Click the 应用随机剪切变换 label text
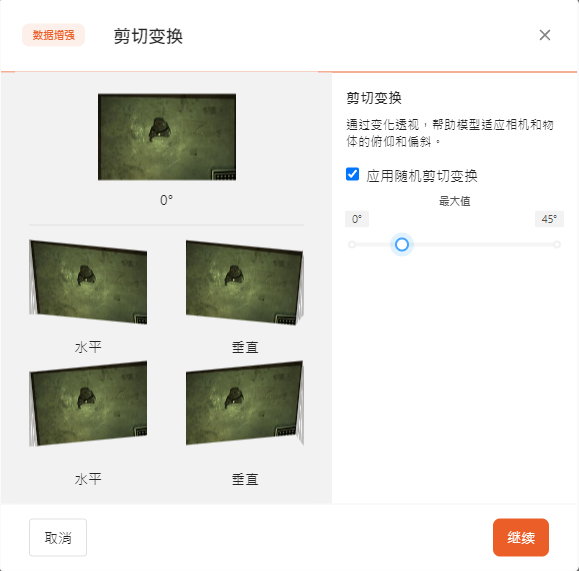The image size is (579, 571). tap(422, 176)
